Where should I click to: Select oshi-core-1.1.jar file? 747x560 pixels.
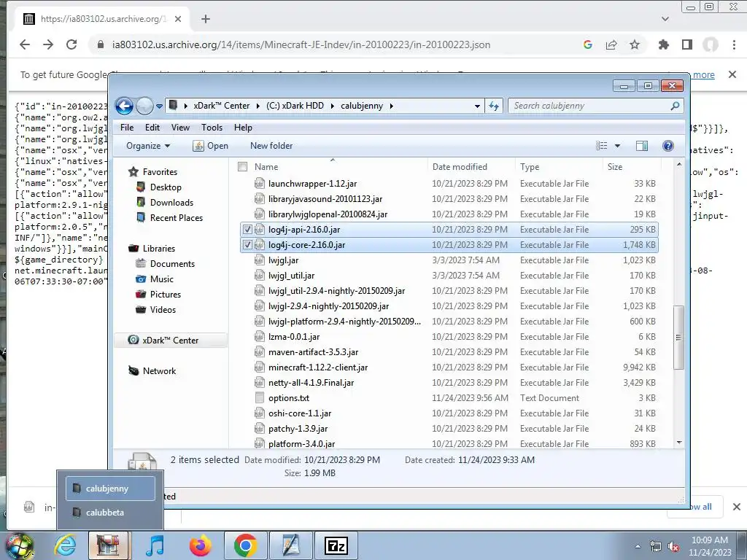(x=300, y=413)
